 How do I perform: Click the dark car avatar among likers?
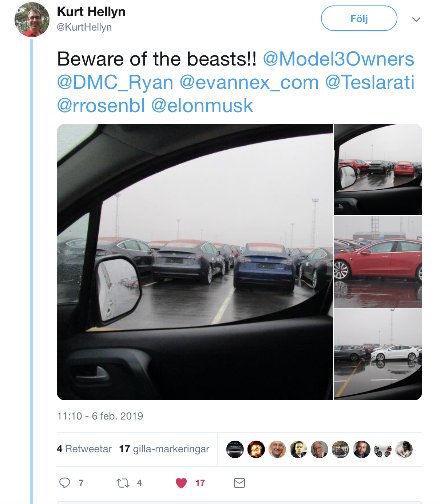tap(235, 449)
